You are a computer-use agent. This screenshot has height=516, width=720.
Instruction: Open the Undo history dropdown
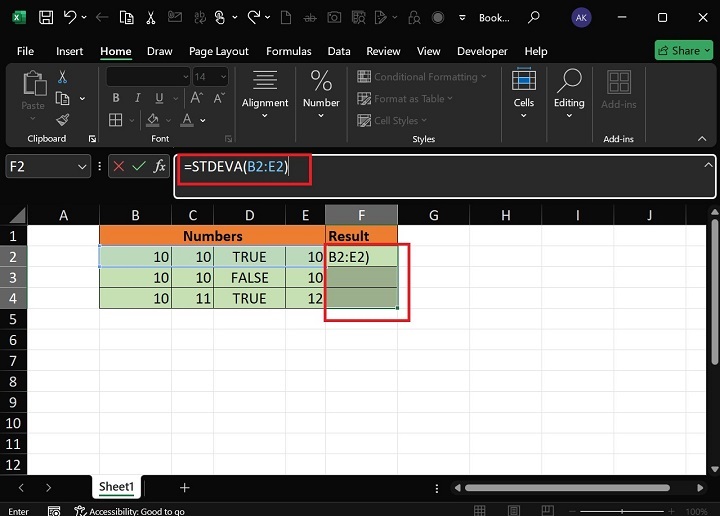tap(84, 17)
